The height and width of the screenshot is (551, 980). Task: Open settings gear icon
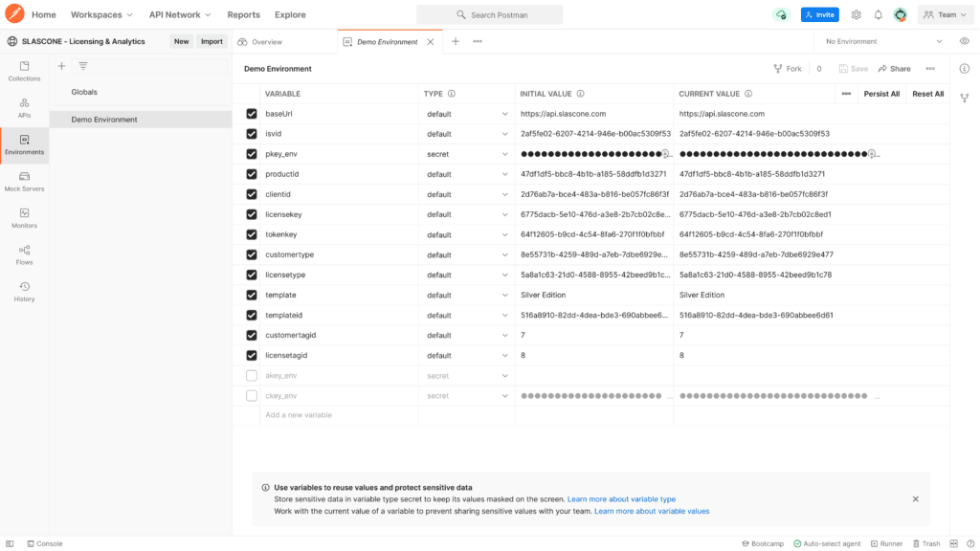tap(857, 14)
